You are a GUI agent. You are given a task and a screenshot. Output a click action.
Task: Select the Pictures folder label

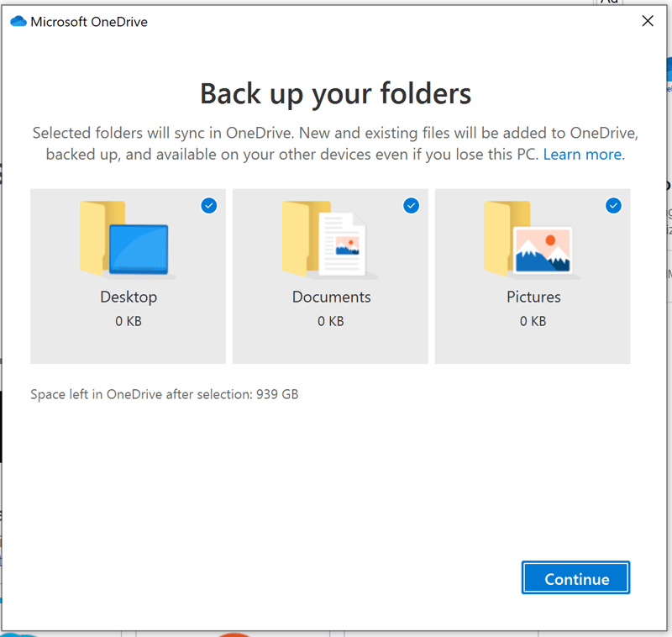[x=533, y=297]
